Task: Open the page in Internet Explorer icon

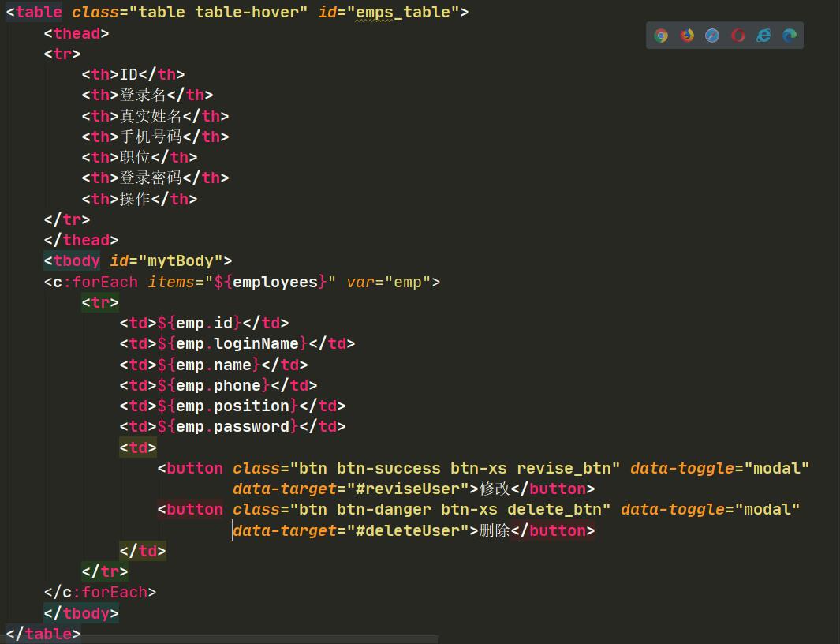Action: point(763,36)
